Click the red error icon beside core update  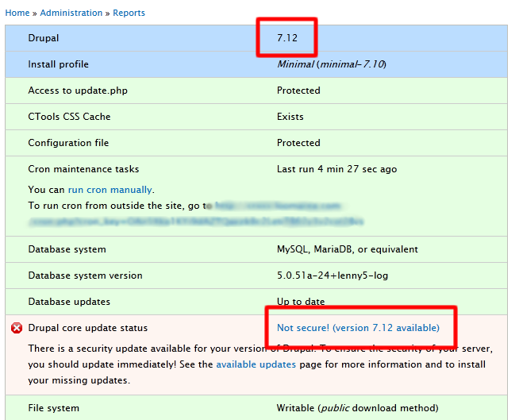17,328
